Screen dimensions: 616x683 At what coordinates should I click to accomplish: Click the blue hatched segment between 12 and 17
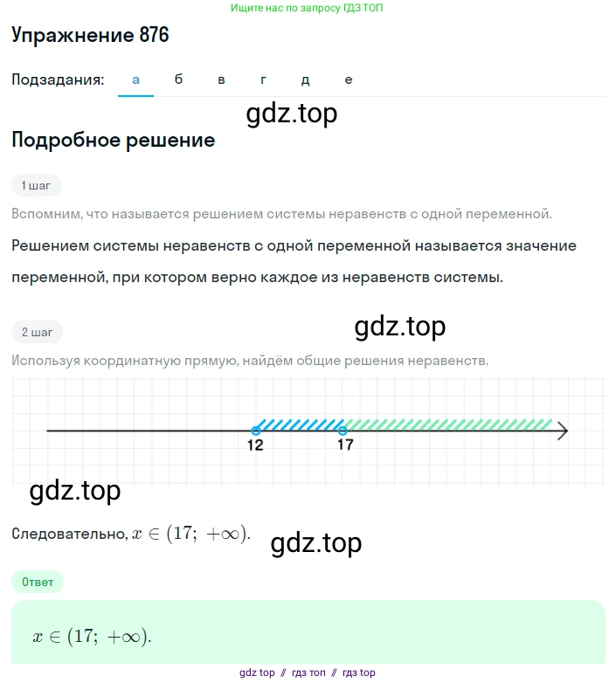299,425
